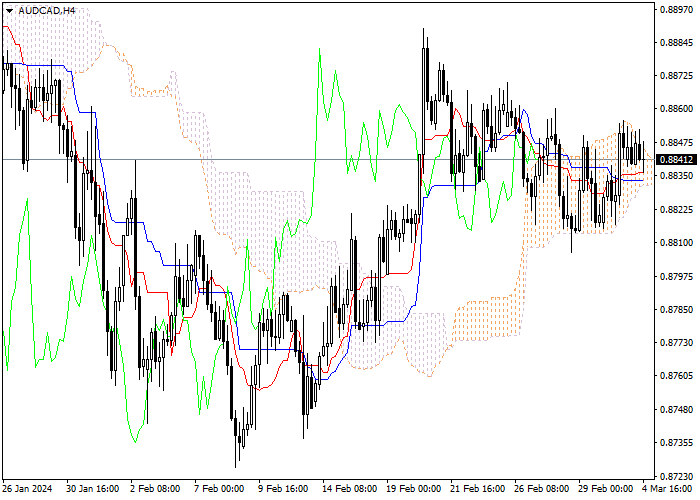Select the 0.87730 price axis label

(x=676, y=342)
